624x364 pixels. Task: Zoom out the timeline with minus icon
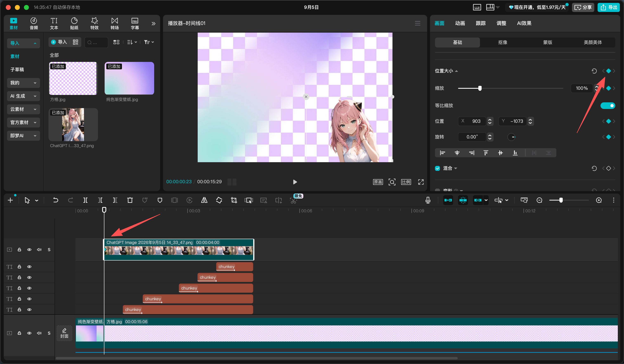(x=539, y=200)
